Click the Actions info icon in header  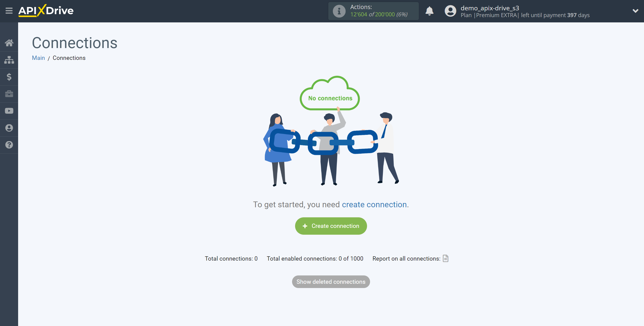(x=338, y=11)
